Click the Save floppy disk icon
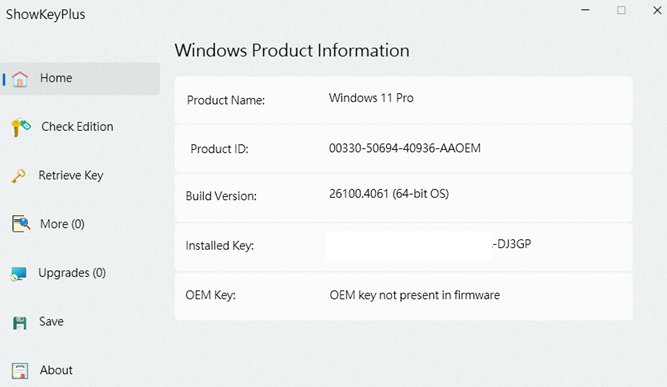The width and height of the screenshot is (667, 387). [20, 323]
